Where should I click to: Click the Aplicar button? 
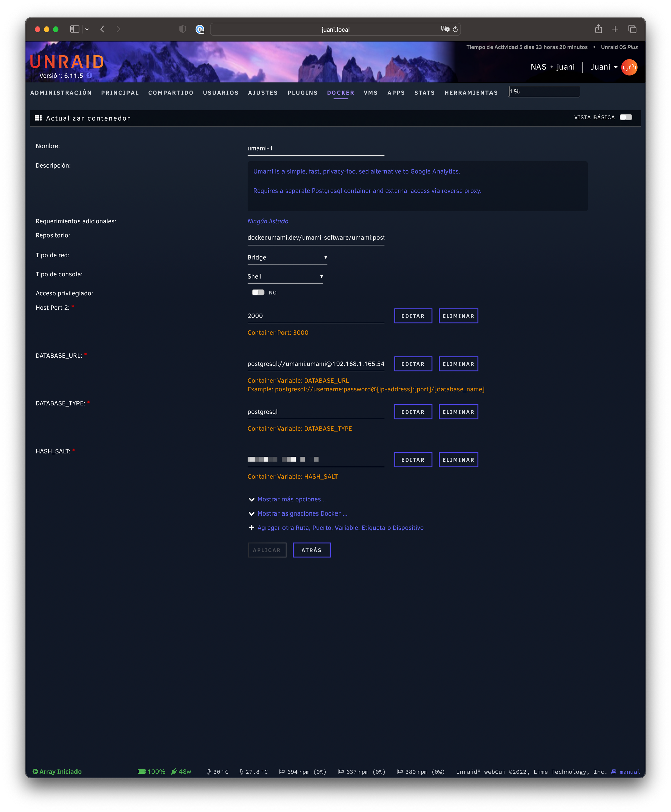267,550
